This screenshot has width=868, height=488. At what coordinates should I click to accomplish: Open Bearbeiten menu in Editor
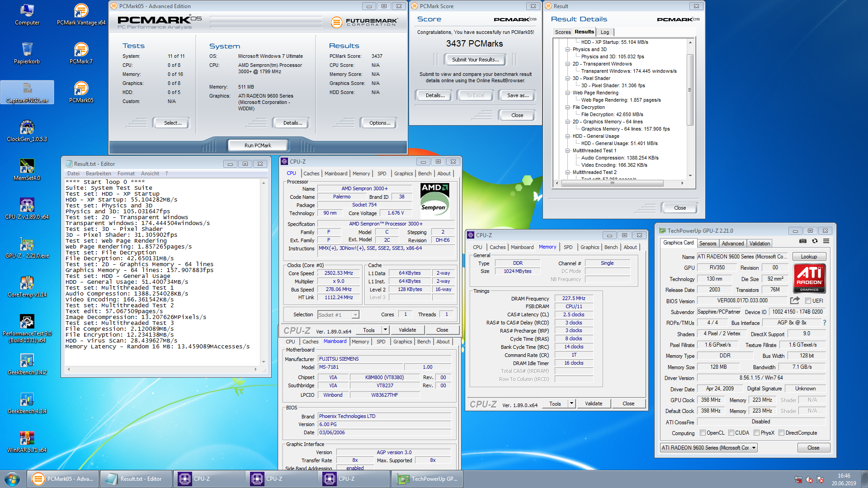point(98,174)
